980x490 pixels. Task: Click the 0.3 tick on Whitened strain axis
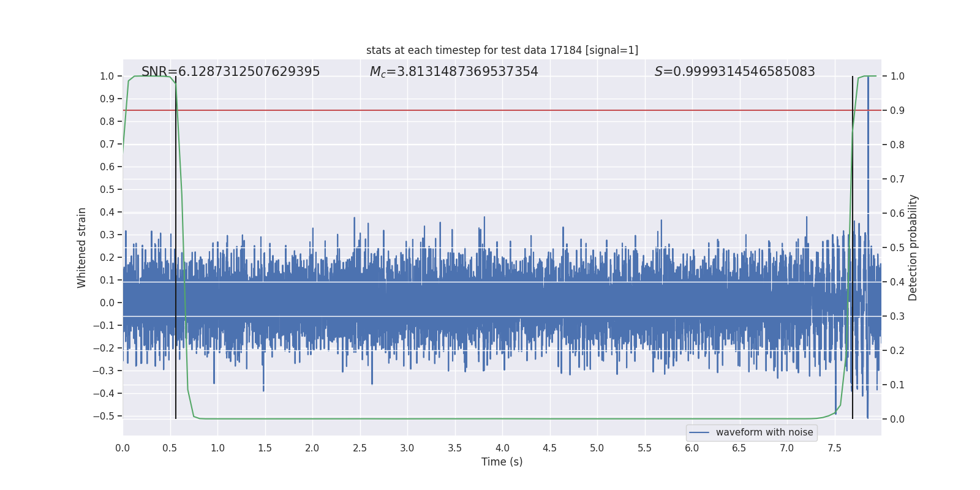(x=107, y=235)
